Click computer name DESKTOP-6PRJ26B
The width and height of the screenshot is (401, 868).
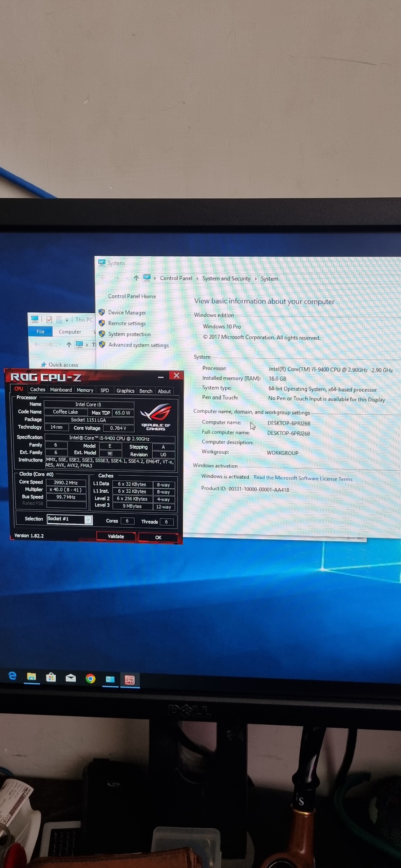289,423
